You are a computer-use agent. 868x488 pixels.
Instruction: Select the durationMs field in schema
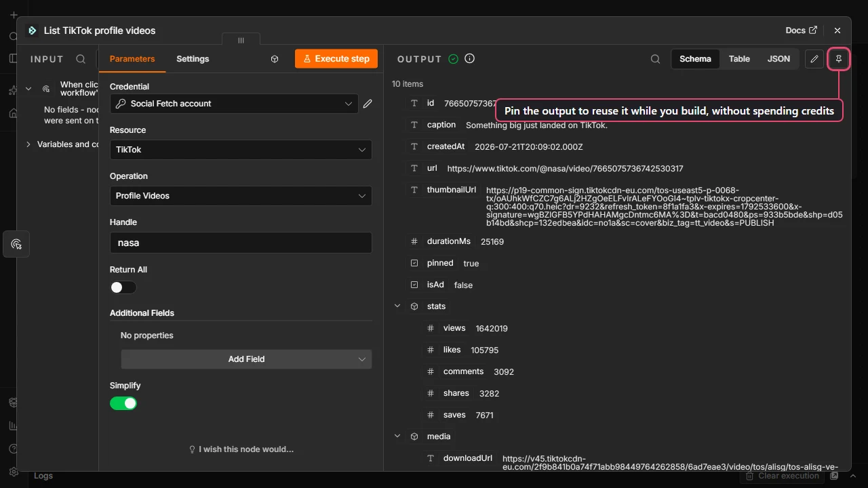click(449, 241)
